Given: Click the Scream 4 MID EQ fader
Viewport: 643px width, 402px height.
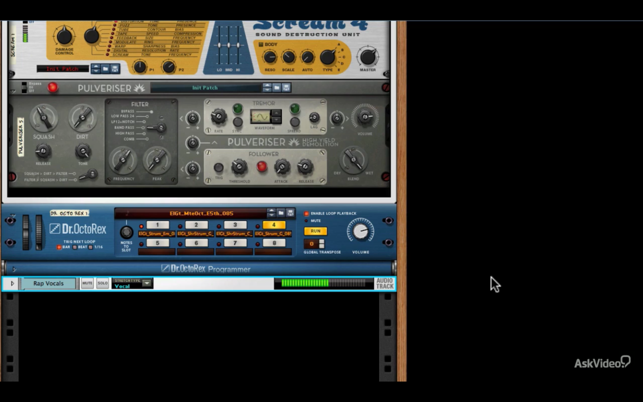Looking at the screenshot, I should tap(229, 45).
